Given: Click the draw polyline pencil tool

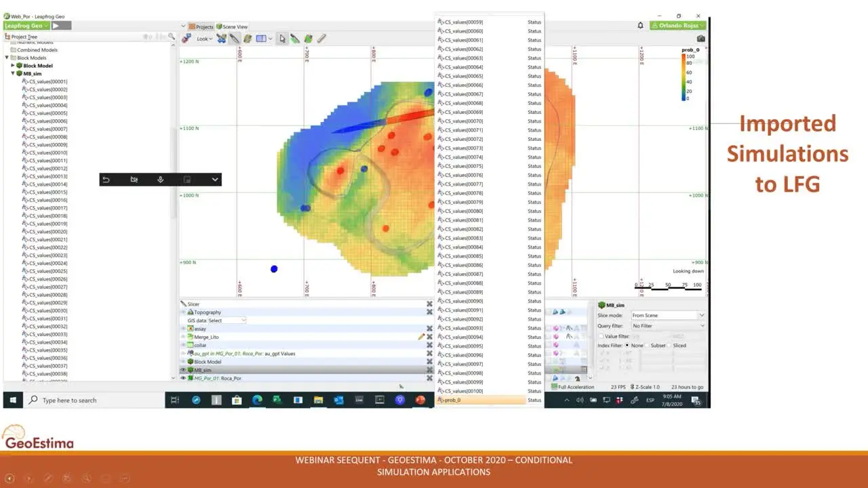Looking at the screenshot, I should (x=295, y=39).
